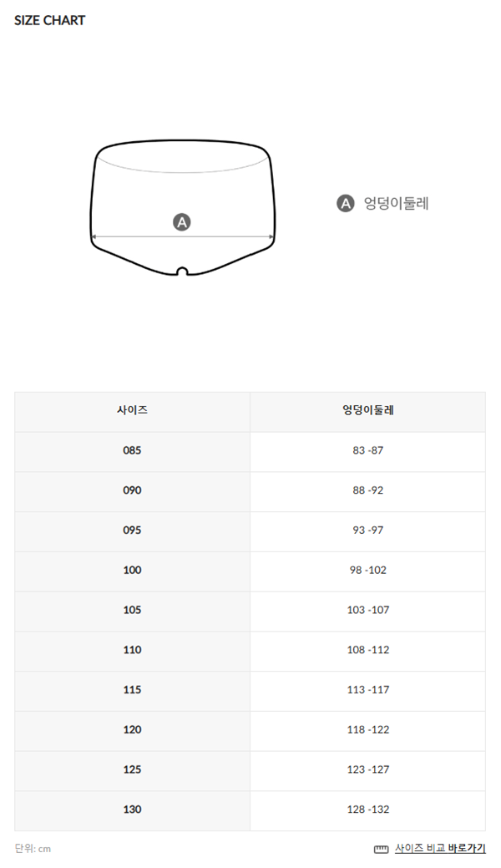Select size 085 row label
Image resolution: width=501 pixels, height=868 pixels.
(132, 450)
